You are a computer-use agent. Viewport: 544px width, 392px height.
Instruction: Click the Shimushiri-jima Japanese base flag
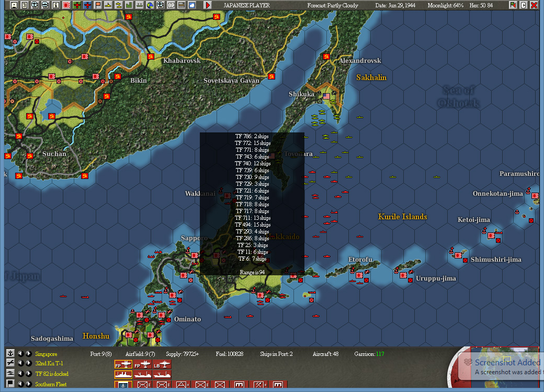pos(458,255)
